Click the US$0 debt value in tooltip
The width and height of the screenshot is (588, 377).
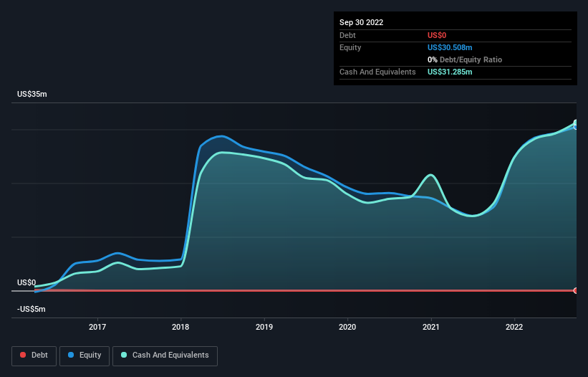pyautogui.click(x=437, y=35)
